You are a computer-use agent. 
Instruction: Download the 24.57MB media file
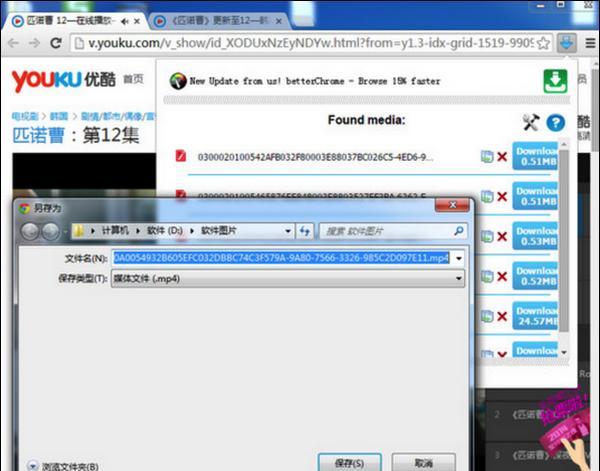[535, 316]
